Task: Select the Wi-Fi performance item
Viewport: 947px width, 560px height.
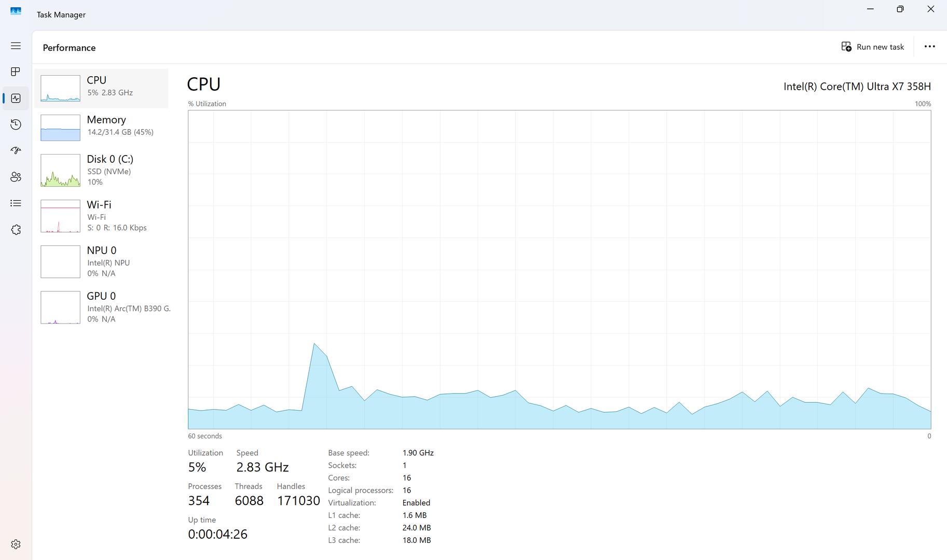Action: [x=102, y=216]
